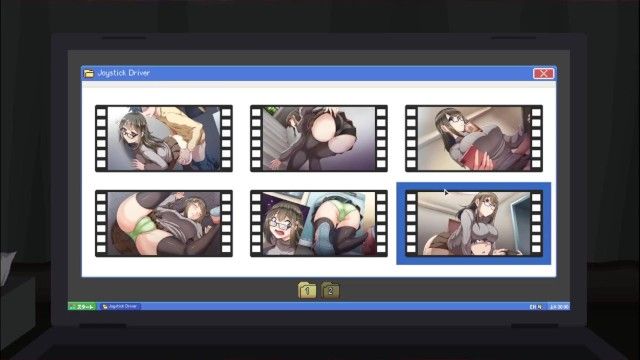Click the Joystick Driver title bar text
Screen dimensions: 640x360
click(x=124, y=73)
